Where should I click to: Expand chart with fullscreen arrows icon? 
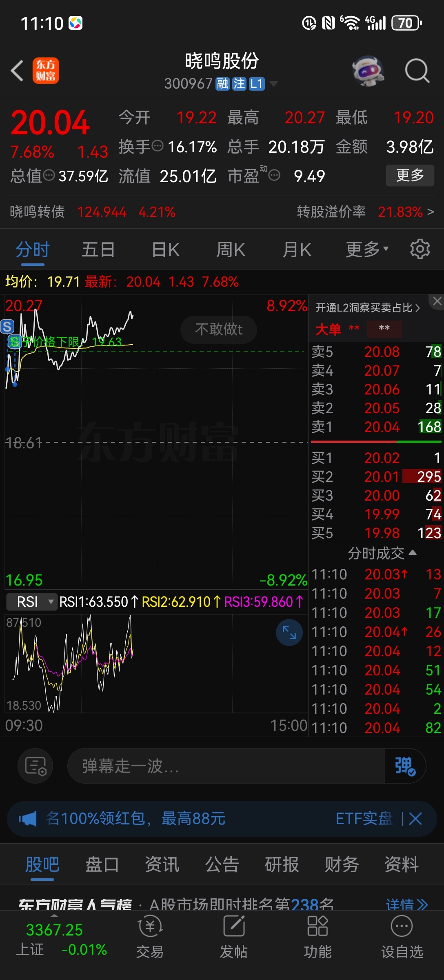click(x=289, y=633)
